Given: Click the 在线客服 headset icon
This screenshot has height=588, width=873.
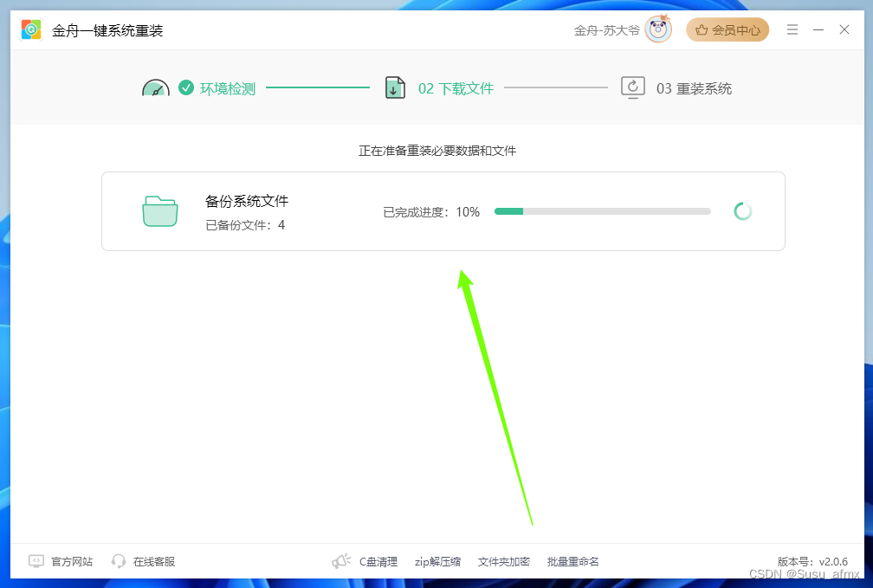Looking at the screenshot, I should 118,561.
